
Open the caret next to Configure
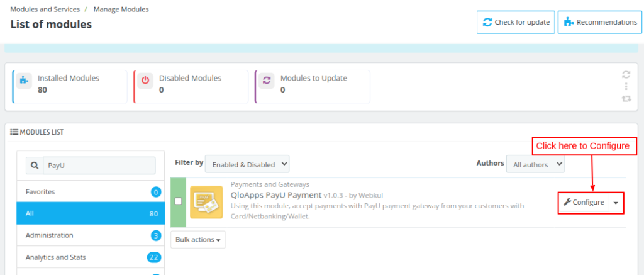point(616,203)
